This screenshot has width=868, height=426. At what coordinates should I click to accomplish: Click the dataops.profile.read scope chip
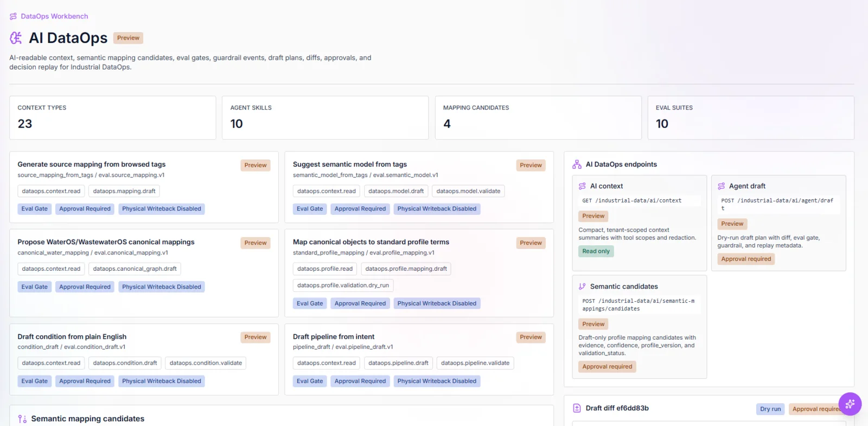tap(325, 269)
